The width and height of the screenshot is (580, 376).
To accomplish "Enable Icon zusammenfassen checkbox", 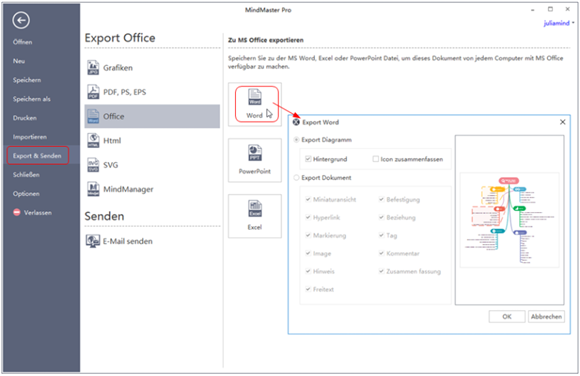I will [376, 159].
